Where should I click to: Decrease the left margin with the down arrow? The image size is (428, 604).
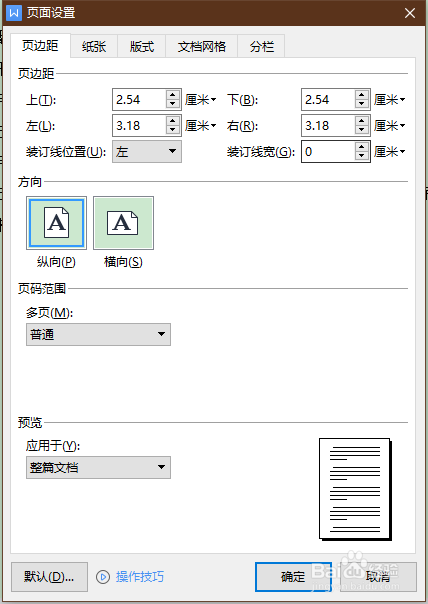(x=173, y=130)
